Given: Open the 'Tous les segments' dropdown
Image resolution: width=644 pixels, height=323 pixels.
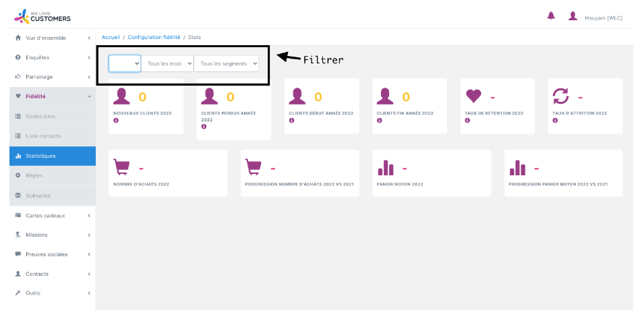Looking at the screenshot, I should click(x=226, y=63).
